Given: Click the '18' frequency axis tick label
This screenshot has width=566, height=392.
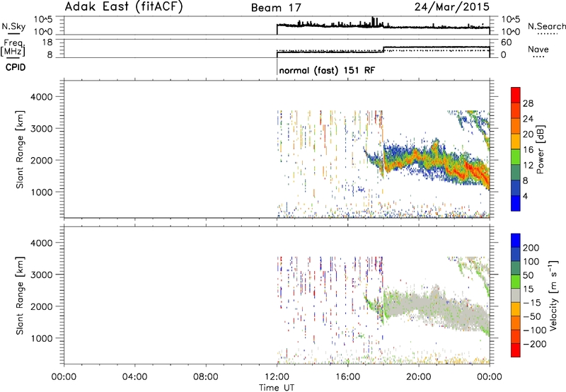Looking at the screenshot, I should [x=47, y=42].
